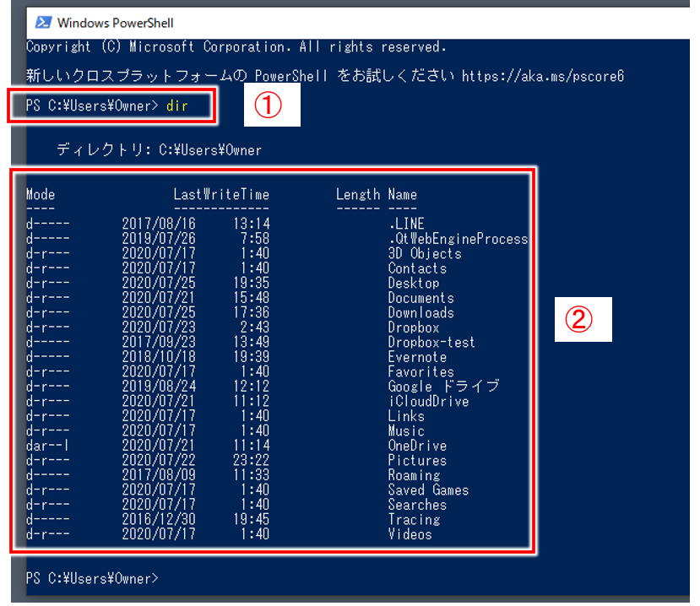Click the "dar--l" mode value
The image size is (700, 606).
click(x=48, y=446)
